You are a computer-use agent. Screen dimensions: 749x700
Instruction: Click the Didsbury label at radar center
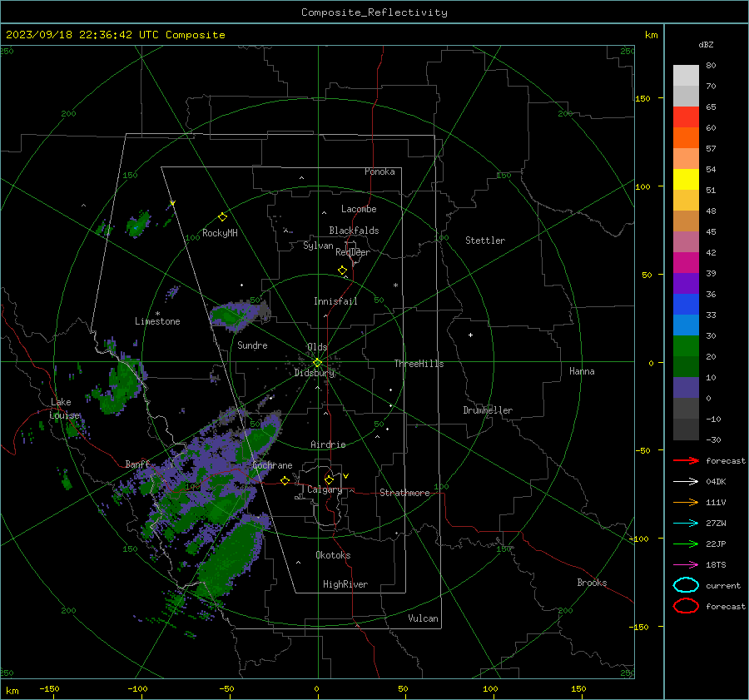314,373
